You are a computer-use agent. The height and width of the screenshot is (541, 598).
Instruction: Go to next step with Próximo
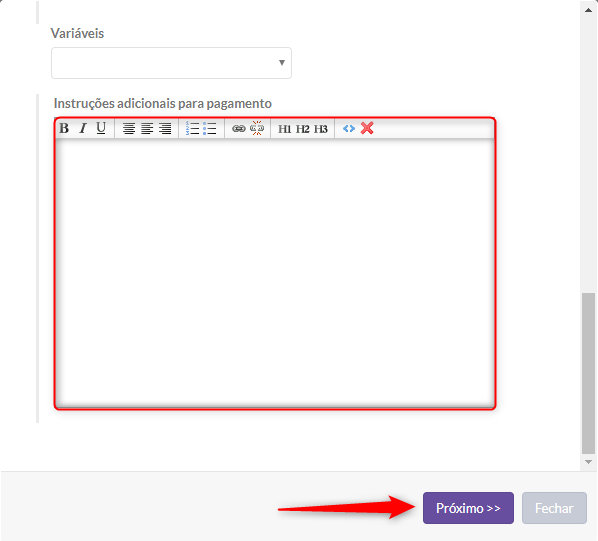[468, 508]
